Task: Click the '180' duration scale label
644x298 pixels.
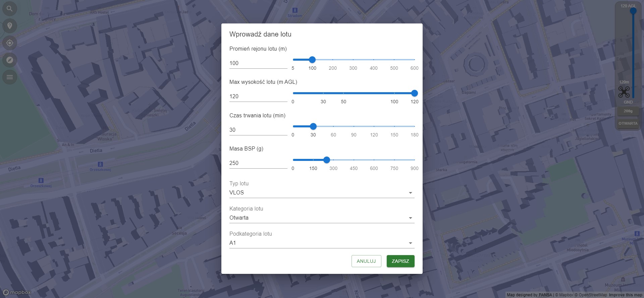Action: pyautogui.click(x=415, y=135)
